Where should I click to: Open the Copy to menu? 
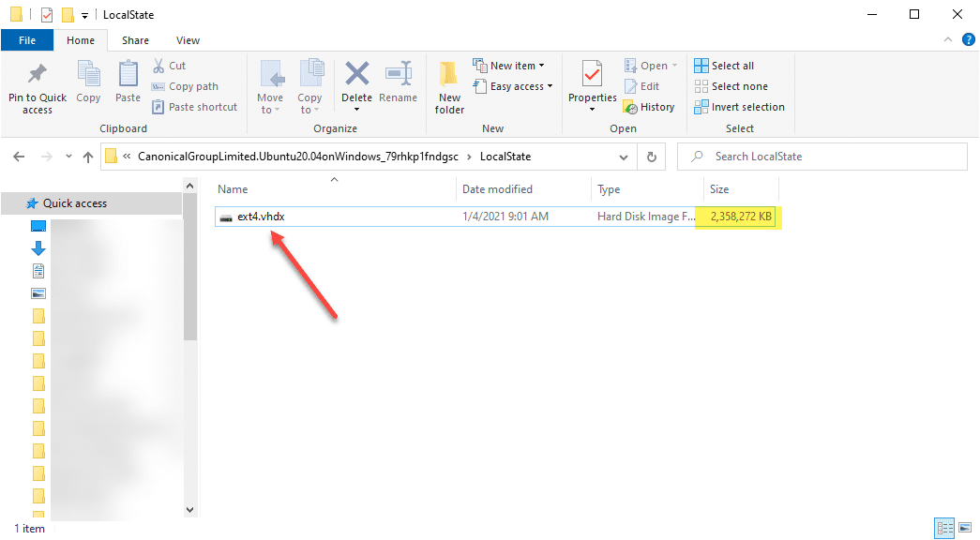tap(309, 87)
